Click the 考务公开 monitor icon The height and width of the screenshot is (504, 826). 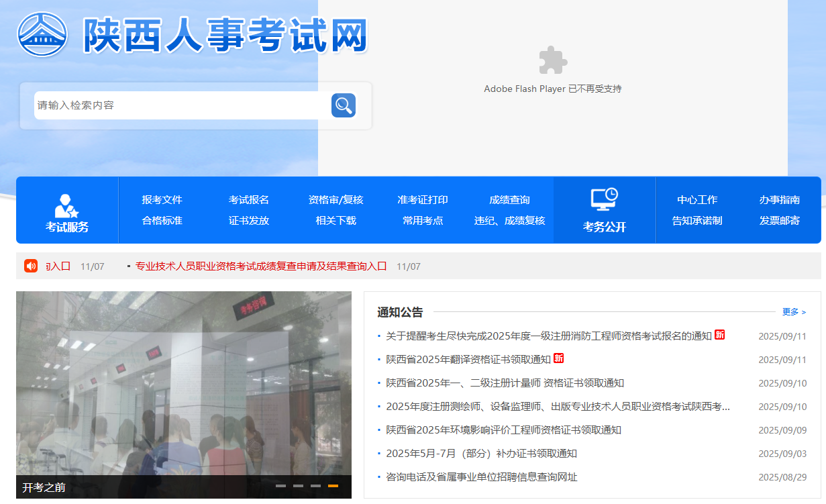coord(604,199)
